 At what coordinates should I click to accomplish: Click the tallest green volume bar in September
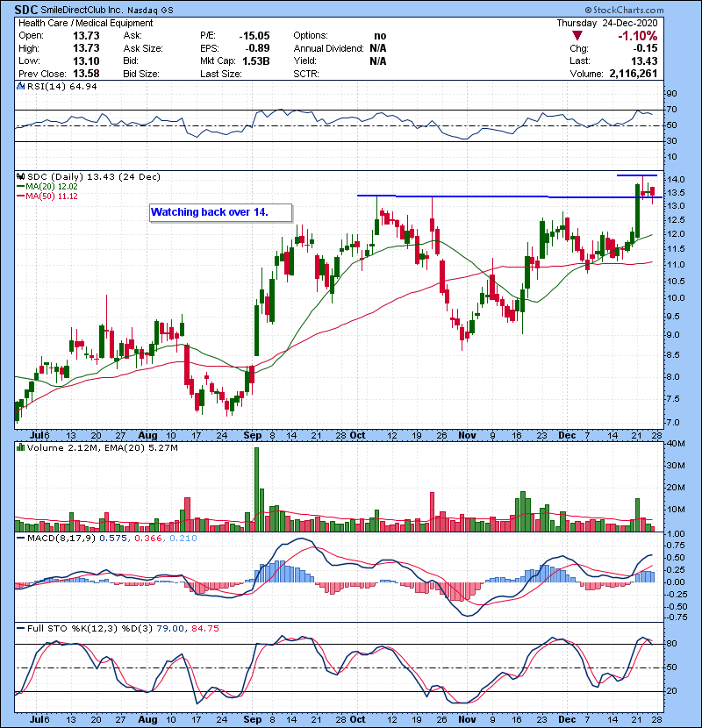point(256,489)
